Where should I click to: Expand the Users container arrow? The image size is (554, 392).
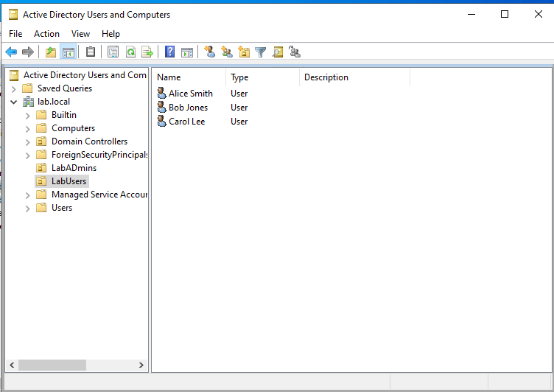point(28,208)
